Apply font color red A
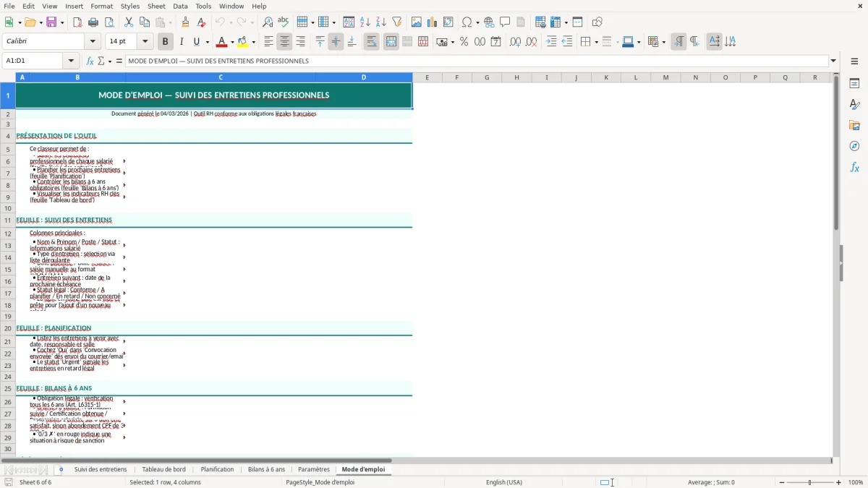The image size is (868, 488). coord(222,42)
